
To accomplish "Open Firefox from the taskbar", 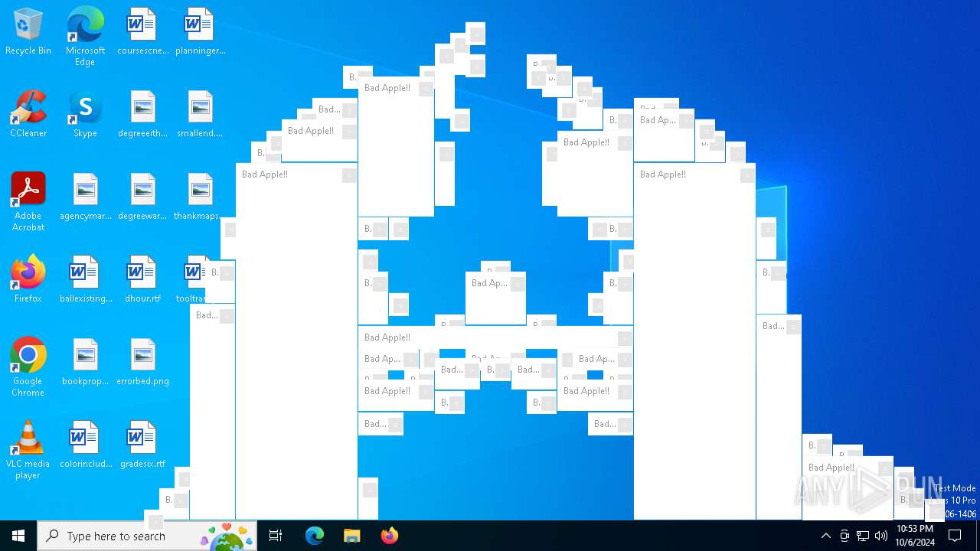I will click(390, 536).
